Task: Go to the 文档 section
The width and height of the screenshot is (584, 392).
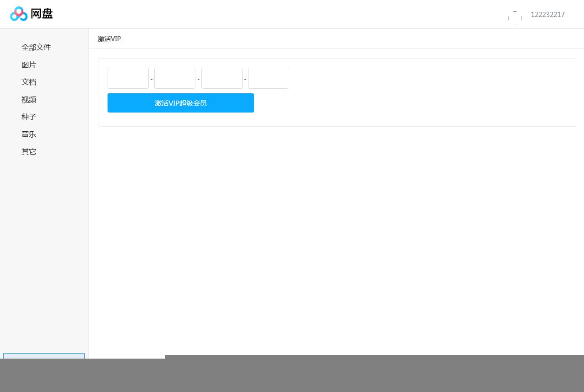Action: tap(29, 82)
